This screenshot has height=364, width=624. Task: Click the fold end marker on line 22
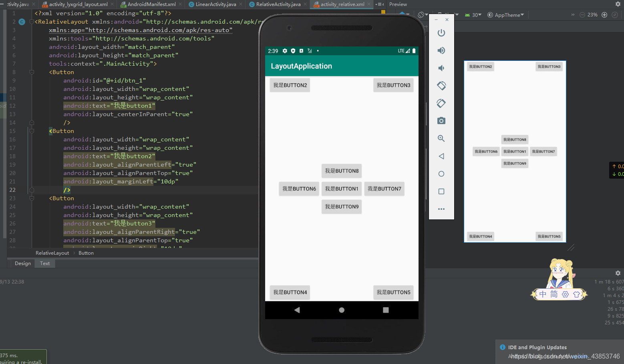[32, 190]
